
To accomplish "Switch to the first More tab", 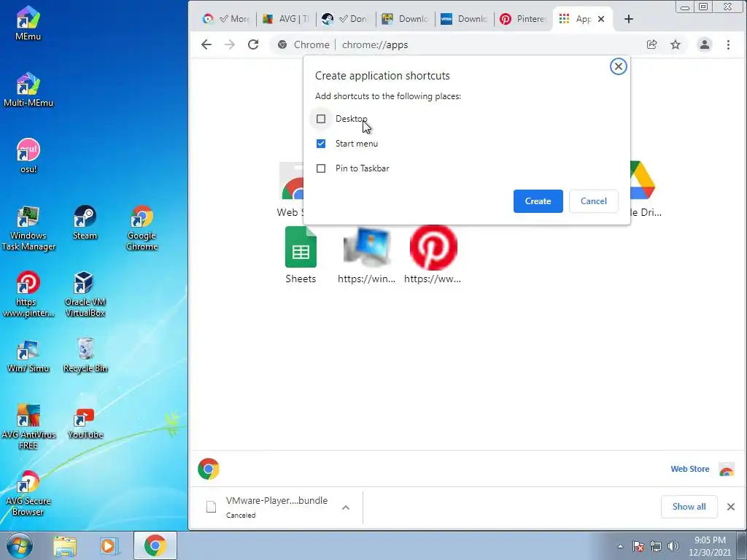I will (227, 19).
